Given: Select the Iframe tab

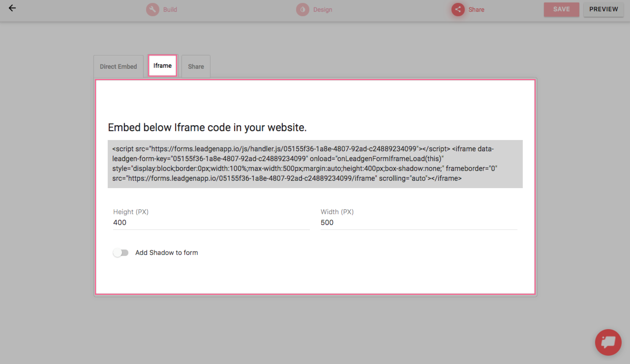Looking at the screenshot, I should pos(162,65).
